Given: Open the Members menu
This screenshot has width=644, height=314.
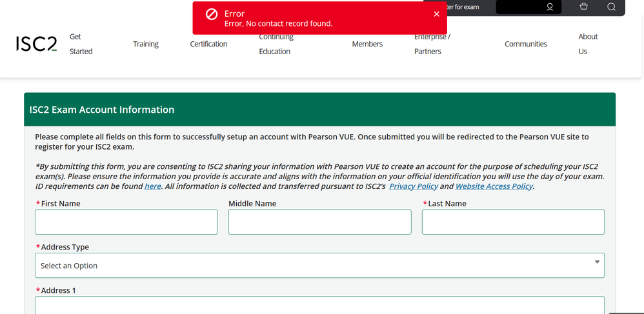Looking at the screenshot, I should [x=367, y=44].
